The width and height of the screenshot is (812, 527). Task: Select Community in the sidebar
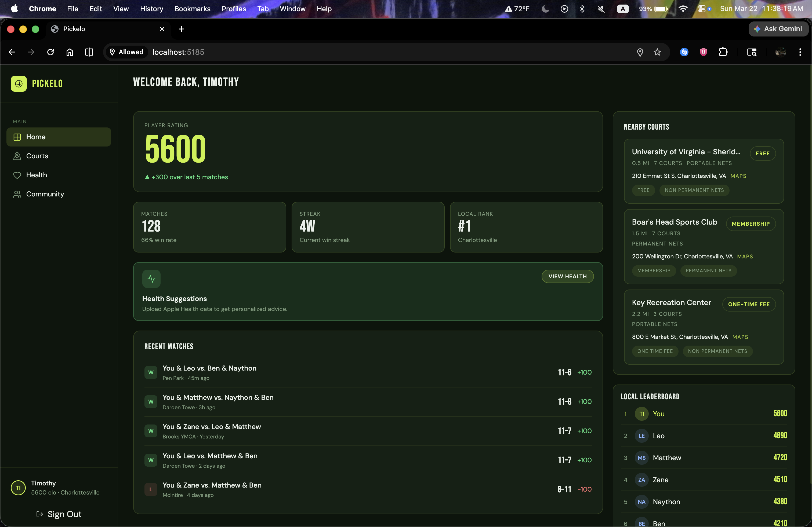[45, 194]
